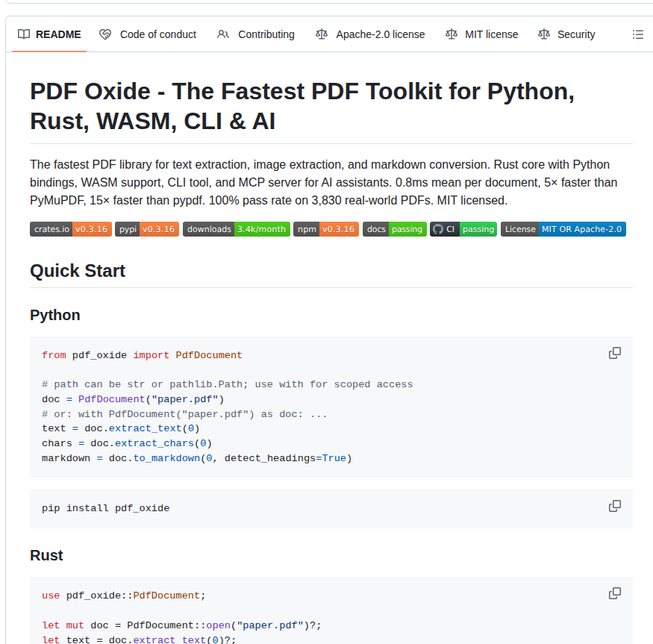653x644 pixels.
Task: Open the Contributing tab
Action: [x=256, y=34]
